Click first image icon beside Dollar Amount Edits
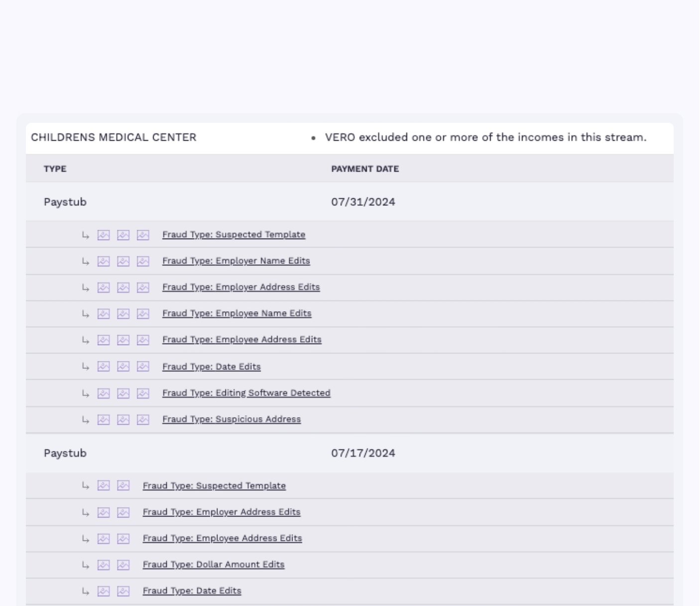Screen dimensions: 700x606 click(104, 565)
